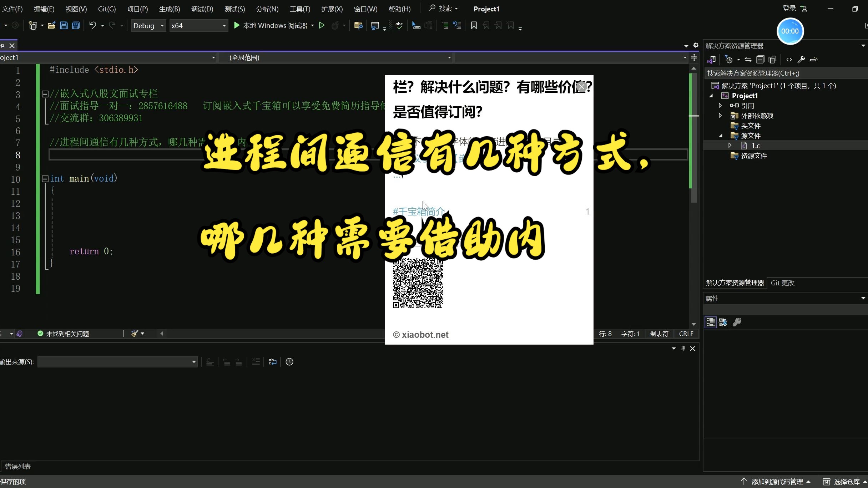Viewport: 868px width, 488px height.
Task: Click the properties categorized view icon
Action: pyautogui.click(x=710, y=322)
